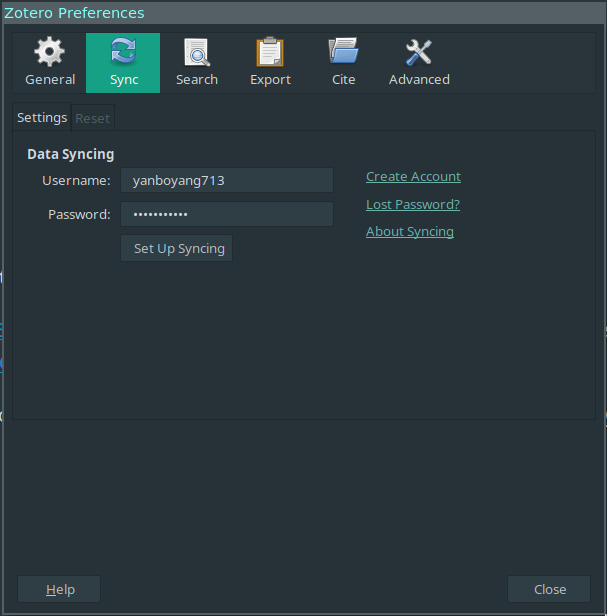This screenshot has width=607, height=616.
Task: Open the Export preferences pane
Action: [270, 63]
